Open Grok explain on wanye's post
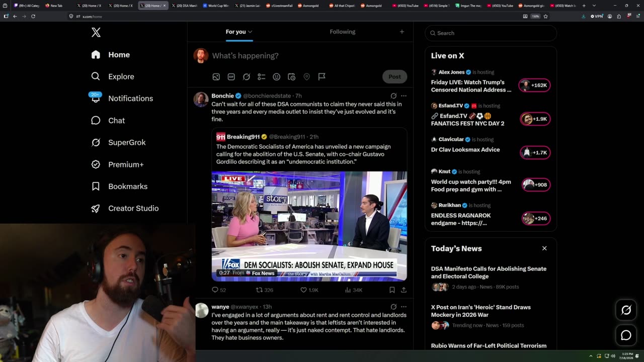 click(393, 307)
